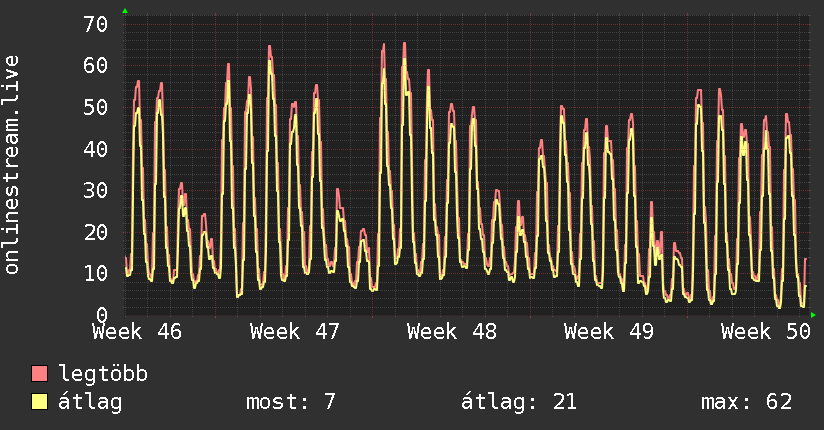Select the átlag legend label beside yellow swatch
Viewport: 824px width, 430px height.
[90, 402]
